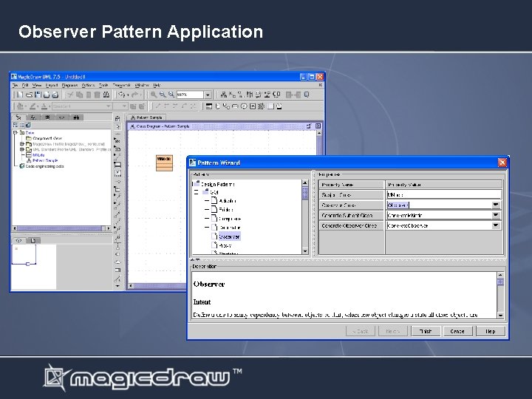This screenshot has width=532, height=399.
Task: Click the Back button in Pattern Wizard
Action: pyautogui.click(x=361, y=331)
